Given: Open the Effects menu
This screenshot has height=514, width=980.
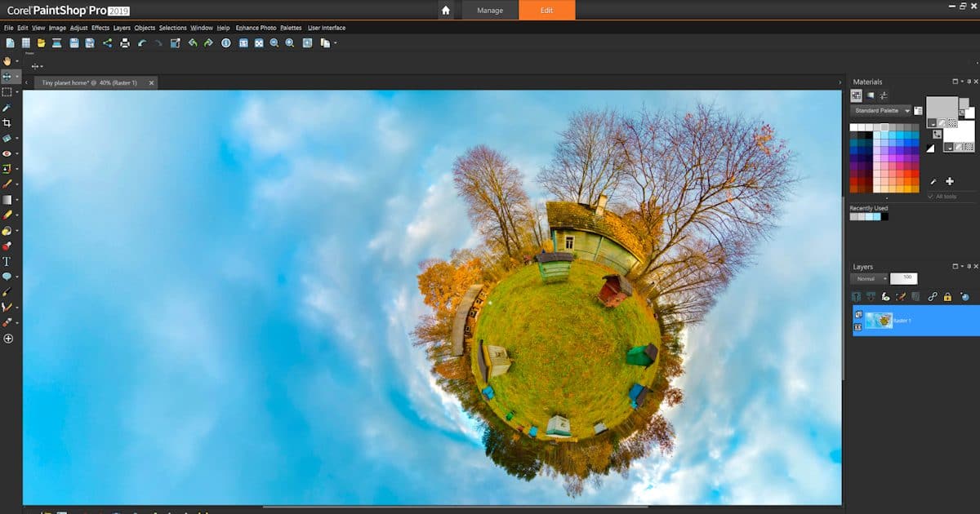Looking at the screenshot, I should click(99, 27).
